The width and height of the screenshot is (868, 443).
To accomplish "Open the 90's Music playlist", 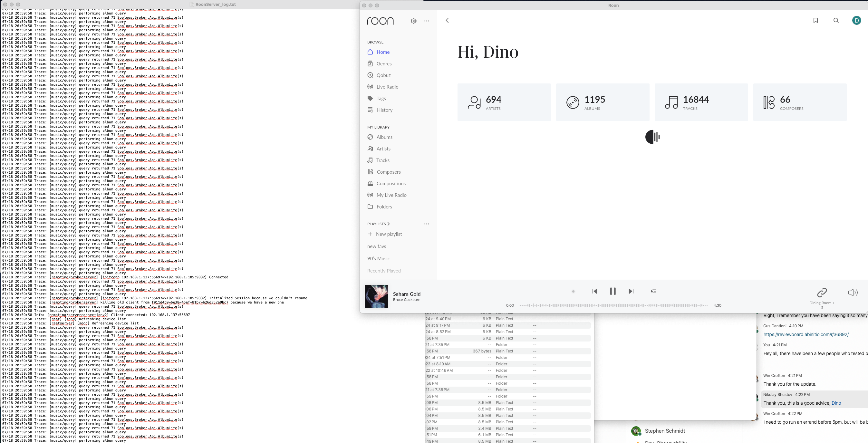I will [378, 259].
